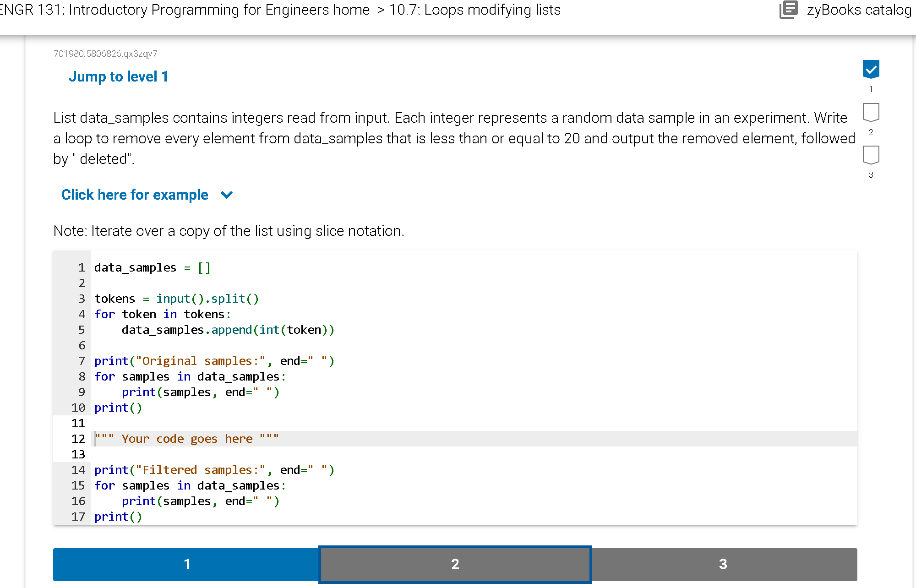
Task: Place cursor on Your code goes here line
Action: (474, 439)
